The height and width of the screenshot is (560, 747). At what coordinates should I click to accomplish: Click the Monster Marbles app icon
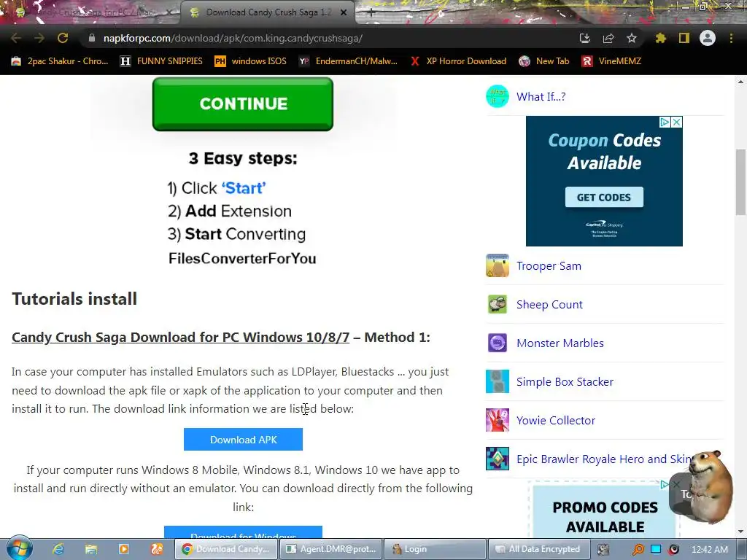click(498, 343)
